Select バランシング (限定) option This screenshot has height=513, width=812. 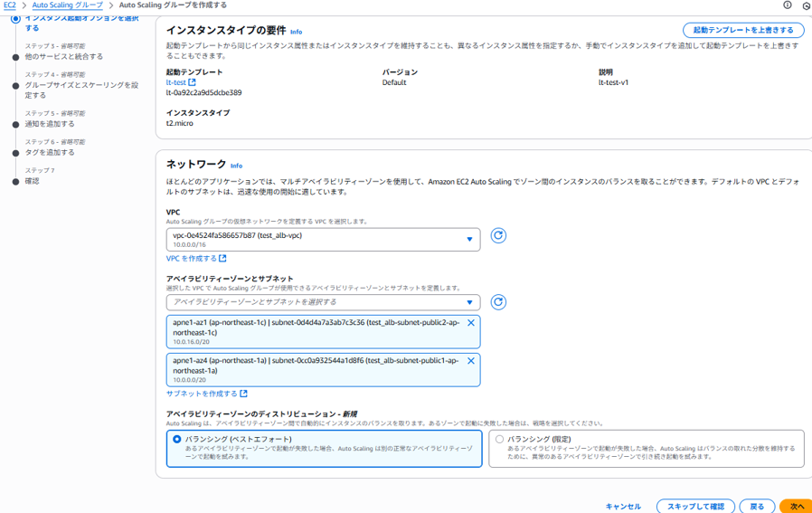(647, 448)
